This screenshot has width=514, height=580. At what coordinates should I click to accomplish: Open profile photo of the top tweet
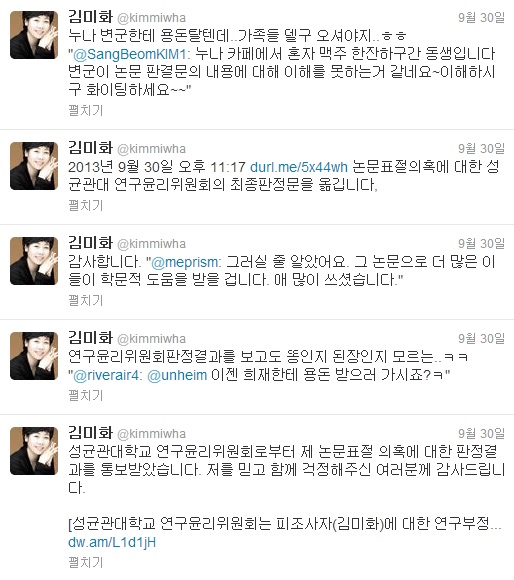[34, 35]
